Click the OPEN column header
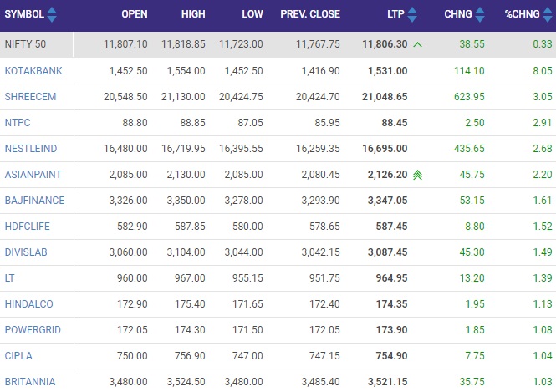 point(135,14)
